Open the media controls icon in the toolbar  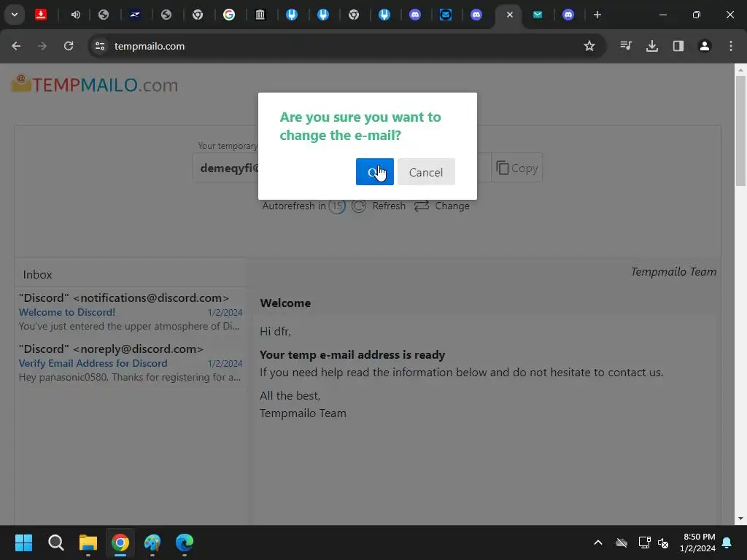626,46
